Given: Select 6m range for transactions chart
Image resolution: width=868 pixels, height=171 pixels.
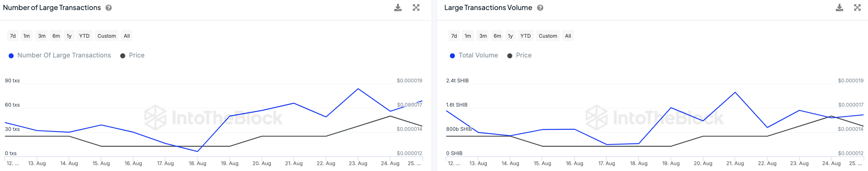Looking at the screenshot, I should [56, 36].
